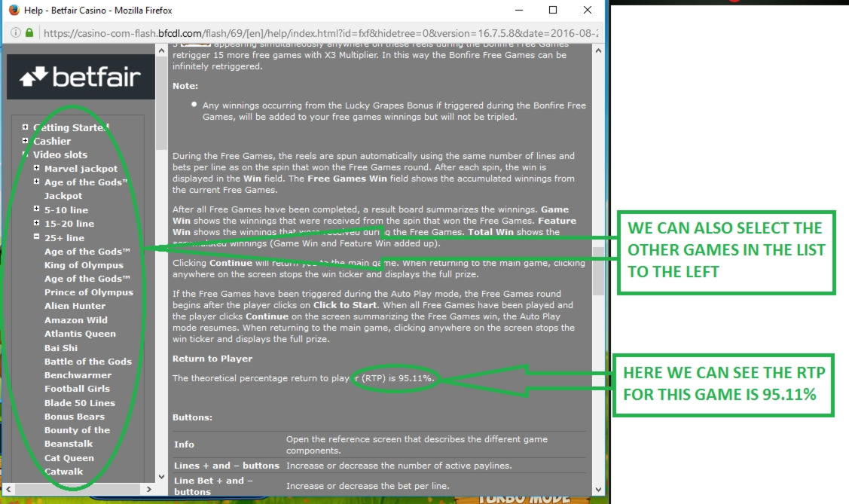The height and width of the screenshot is (504, 849).
Task: Open the Cashier help section
Action: coord(52,141)
